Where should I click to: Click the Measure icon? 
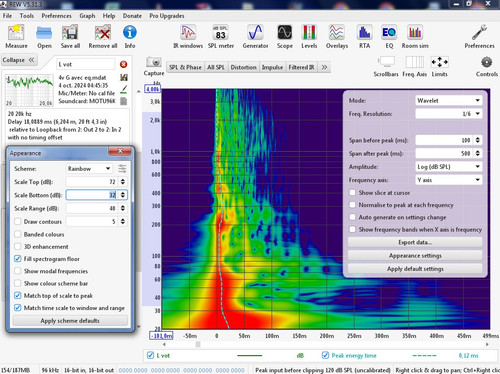click(16, 33)
